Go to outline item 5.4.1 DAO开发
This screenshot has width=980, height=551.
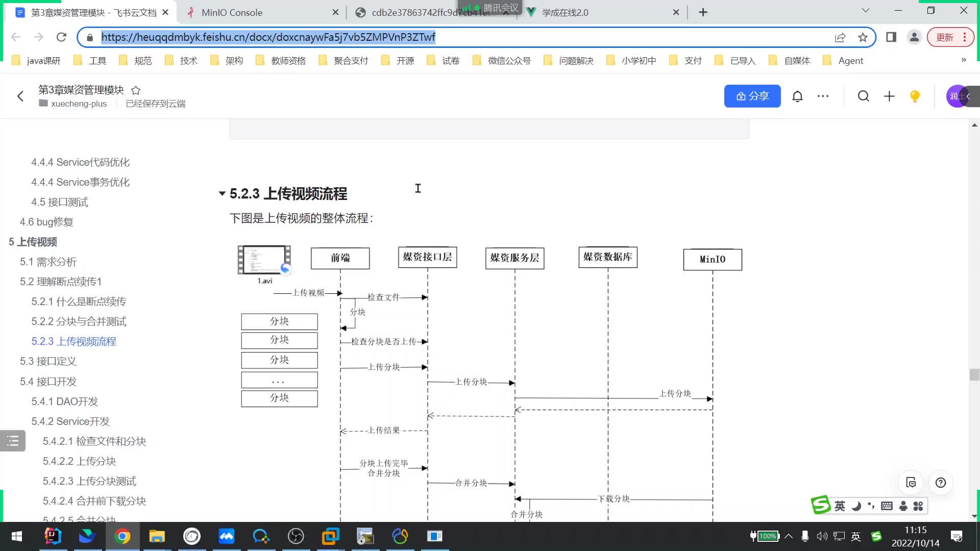pyautogui.click(x=64, y=402)
